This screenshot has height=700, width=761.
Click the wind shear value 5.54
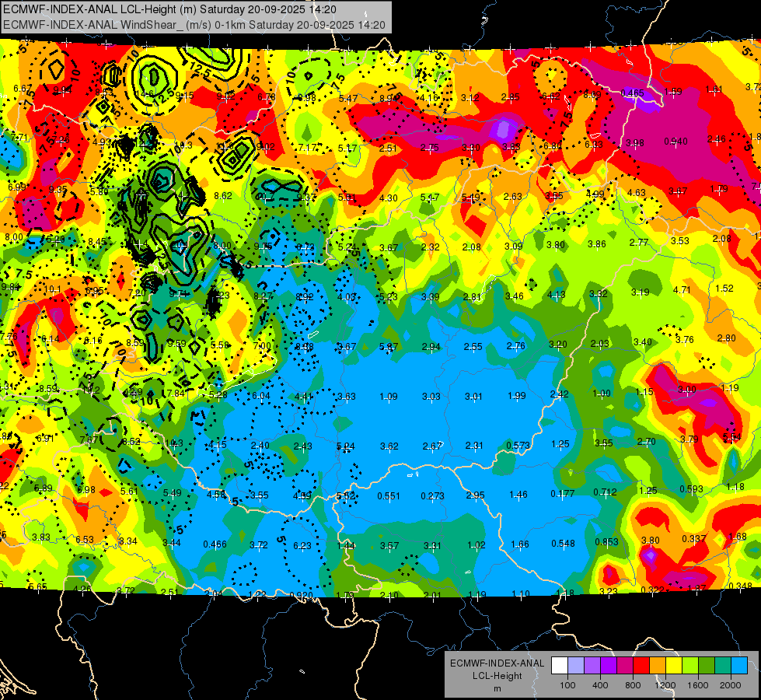732,436
